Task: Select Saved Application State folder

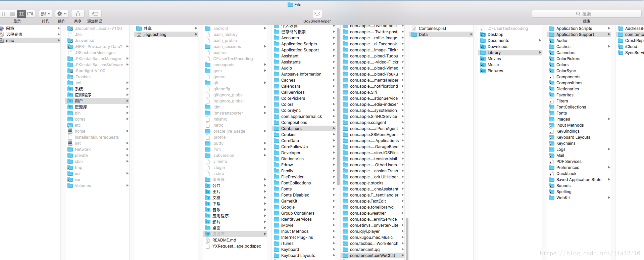Action: pos(579,180)
